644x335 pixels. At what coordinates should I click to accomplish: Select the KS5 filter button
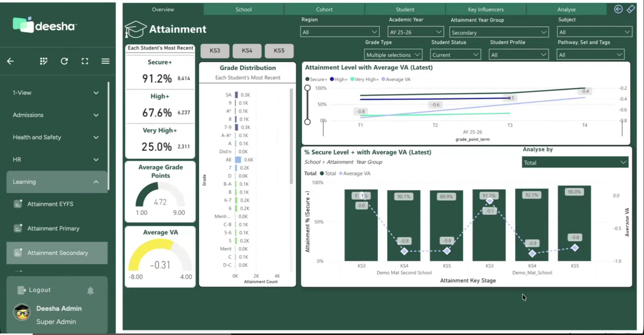click(x=279, y=50)
